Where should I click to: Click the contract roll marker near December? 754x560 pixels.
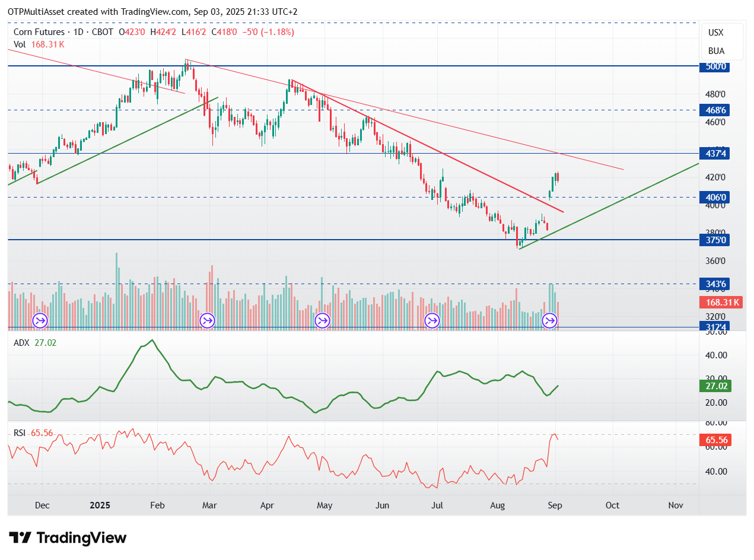(40, 321)
